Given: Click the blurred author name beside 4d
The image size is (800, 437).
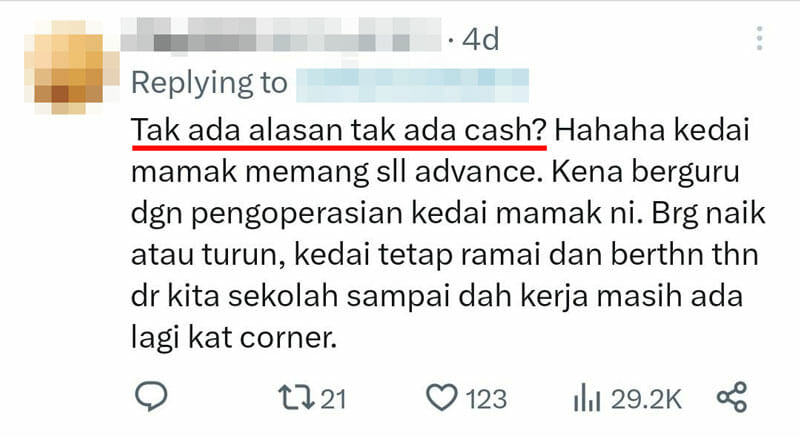Looking at the screenshot, I should tap(281, 35).
